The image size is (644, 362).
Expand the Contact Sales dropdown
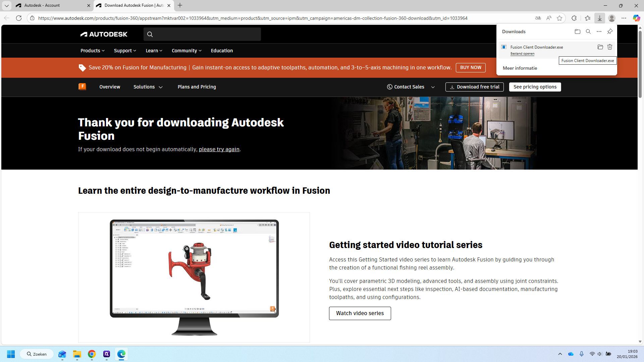coord(411,87)
